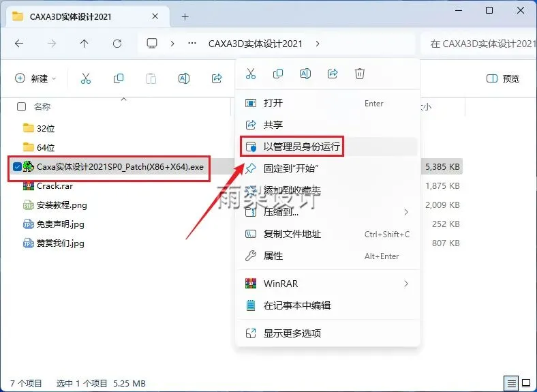Click the Delete trash icon in the context menu

360,74
